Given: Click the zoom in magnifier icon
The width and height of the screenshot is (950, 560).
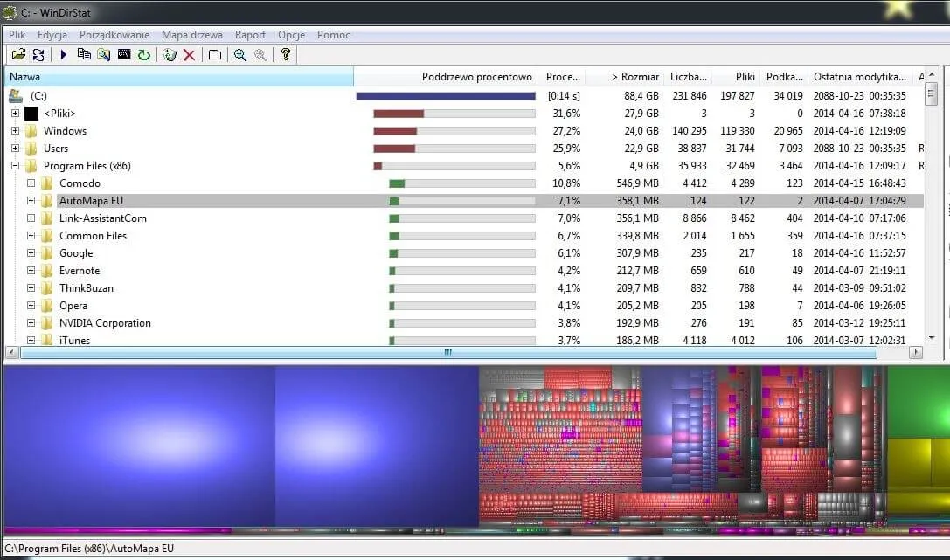Looking at the screenshot, I should pos(239,55).
